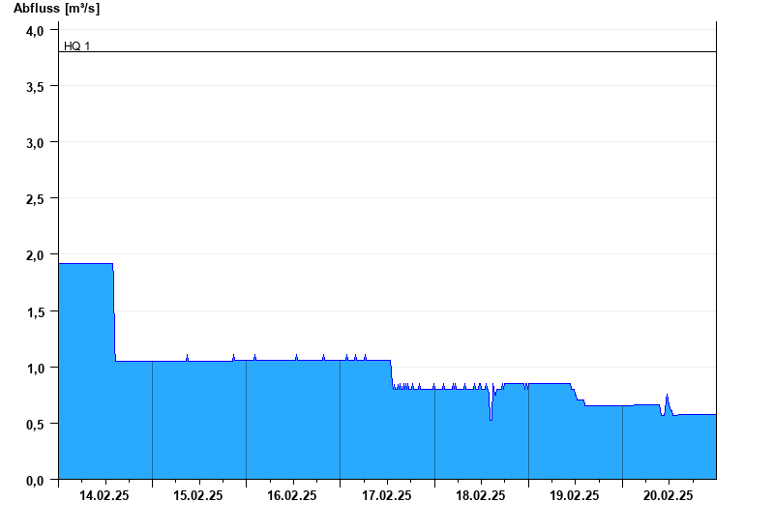774x532 pixels.
Task: Select the 16.02.25 date label
Action: pos(292,495)
